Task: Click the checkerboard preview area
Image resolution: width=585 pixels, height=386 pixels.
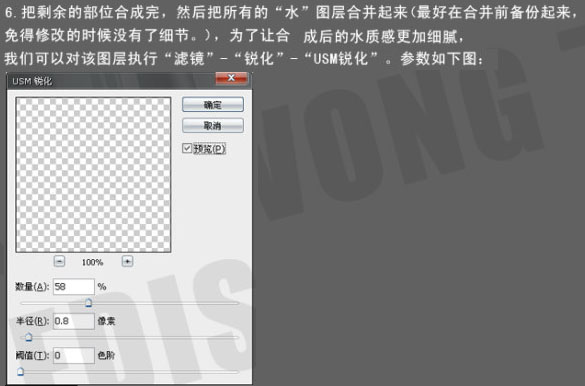Action: pyautogui.click(x=93, y=175)
